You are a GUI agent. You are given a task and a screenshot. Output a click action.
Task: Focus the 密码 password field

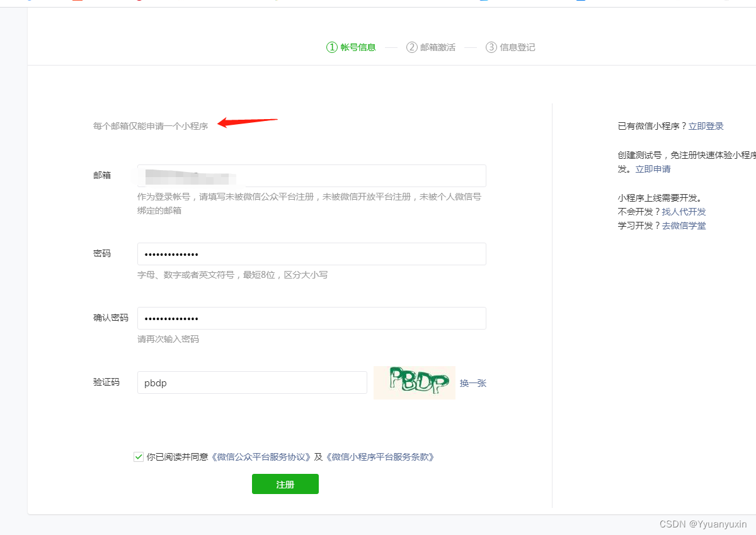pos(312,254)
